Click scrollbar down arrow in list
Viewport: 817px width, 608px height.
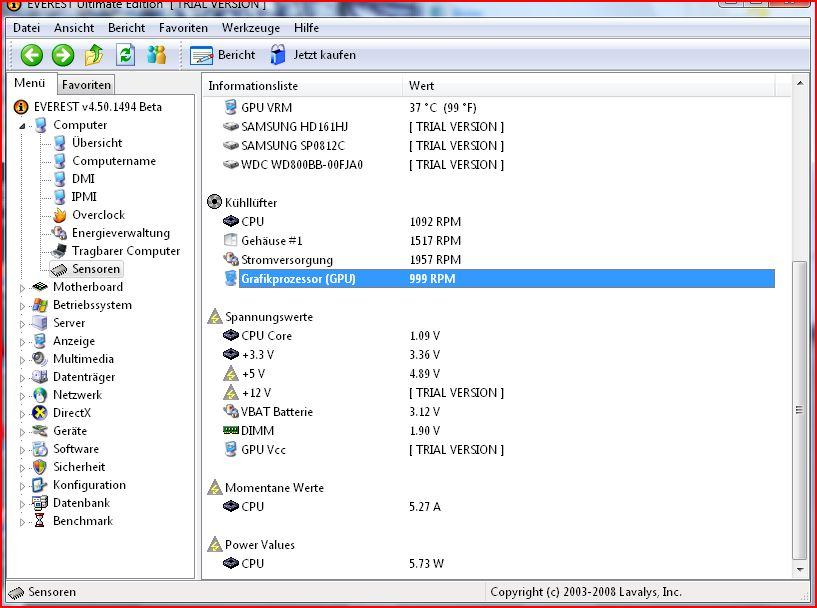tap(800, 570)
